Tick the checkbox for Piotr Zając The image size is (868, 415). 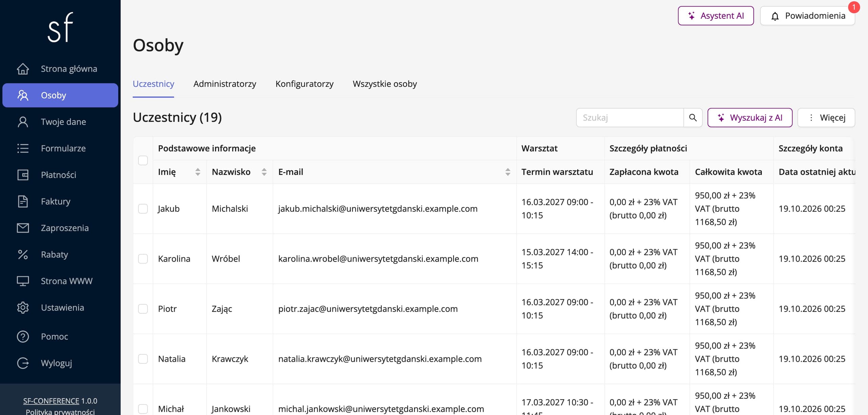[143, 309]
